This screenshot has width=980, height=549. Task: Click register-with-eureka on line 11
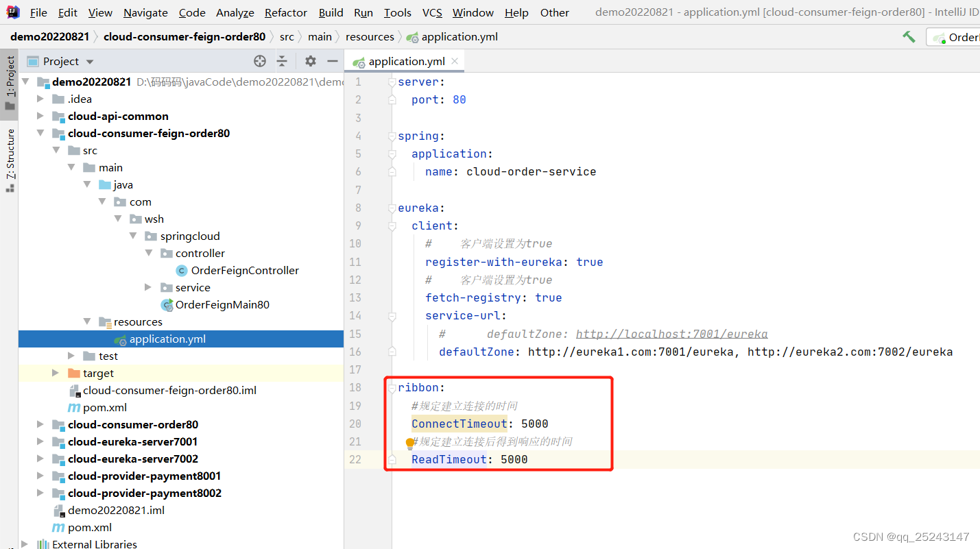[494, 262]
